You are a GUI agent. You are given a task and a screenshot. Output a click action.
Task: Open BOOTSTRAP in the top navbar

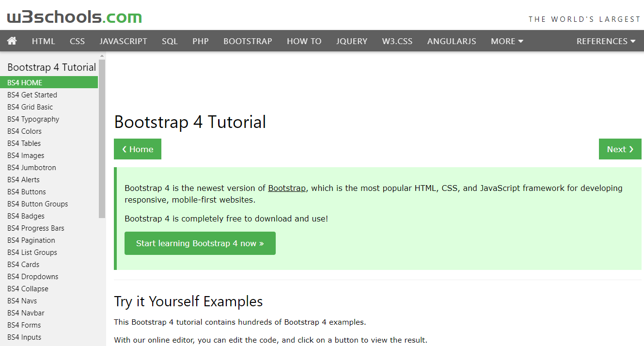pyautogui.click(x=248, y=41)
